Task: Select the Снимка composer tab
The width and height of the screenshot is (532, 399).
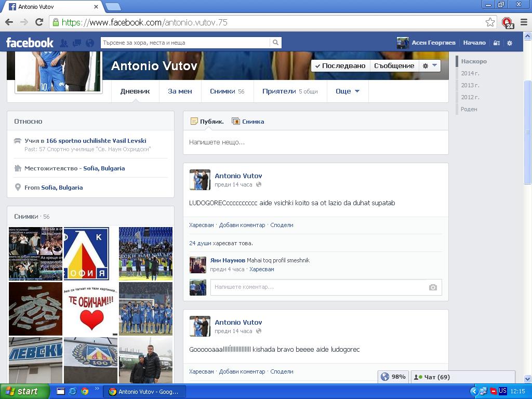Action: point(248,122)
